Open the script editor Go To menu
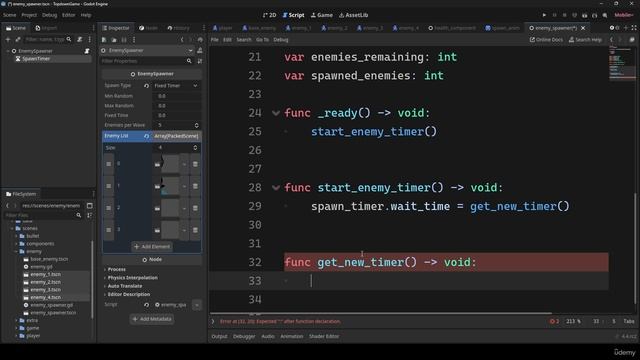The width and height of the screenshot is (640, 360). click(x=262, y=40)
